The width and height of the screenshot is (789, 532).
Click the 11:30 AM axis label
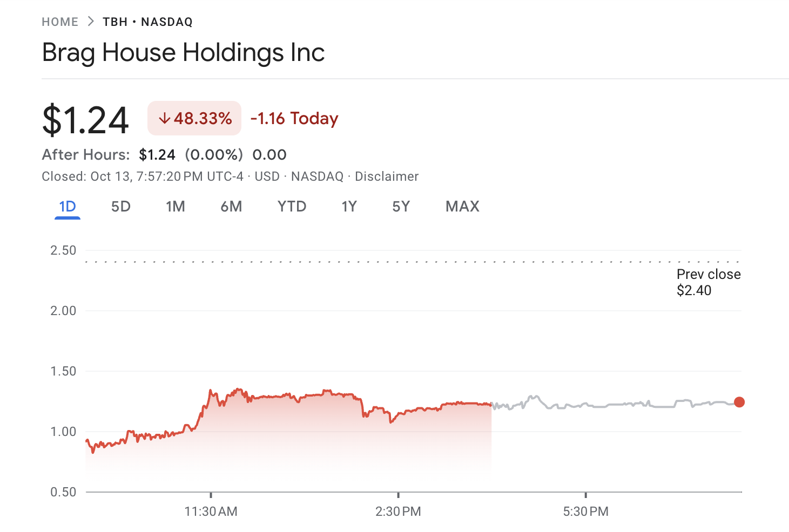pos(212,511)
